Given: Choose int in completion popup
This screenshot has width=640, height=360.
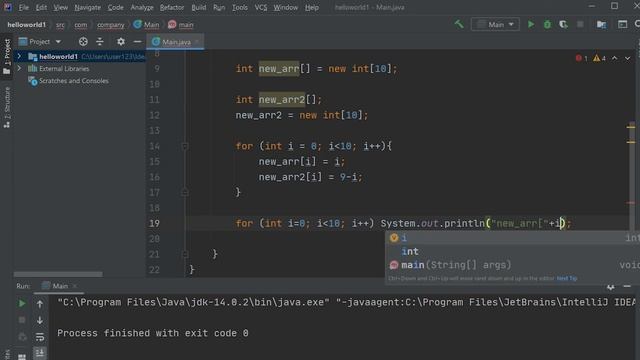Looking at the screenshot, I should (513, 251).
